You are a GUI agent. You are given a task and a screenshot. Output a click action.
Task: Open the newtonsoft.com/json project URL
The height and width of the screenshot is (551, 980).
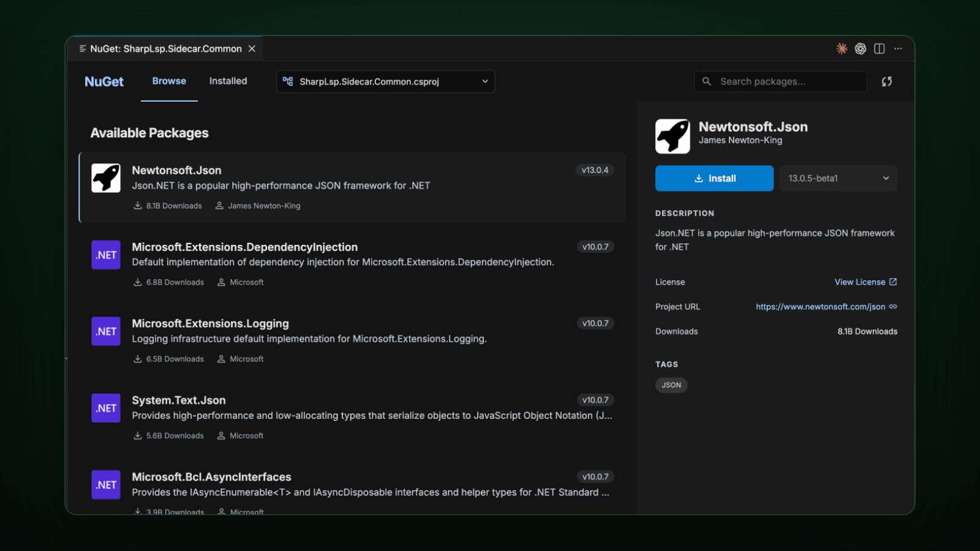(x=820, y=307)
